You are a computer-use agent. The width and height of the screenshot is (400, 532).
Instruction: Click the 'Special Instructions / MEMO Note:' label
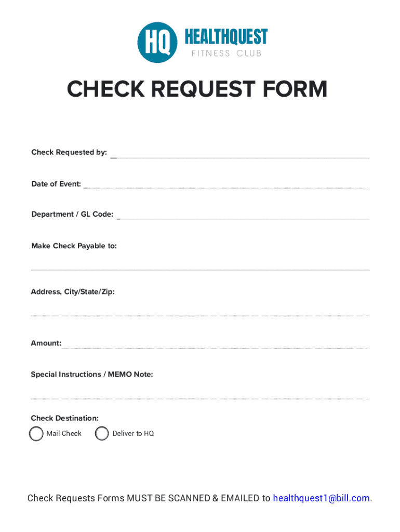click(92, 375)
